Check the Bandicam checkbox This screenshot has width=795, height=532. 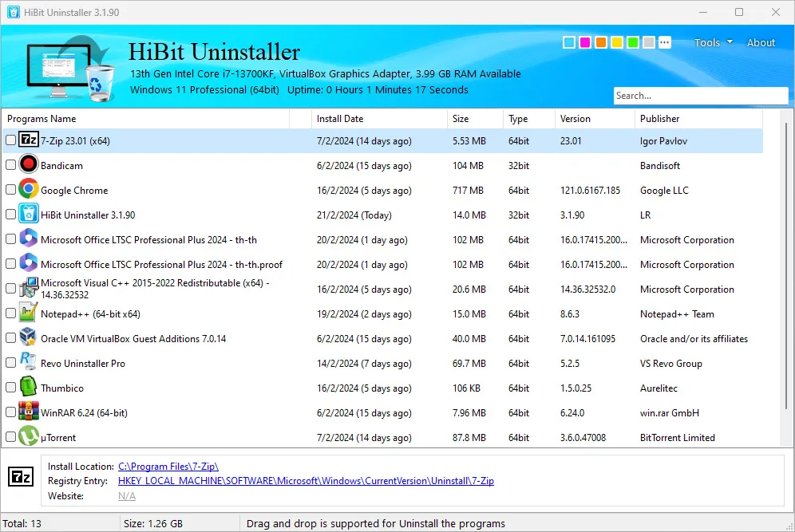point(10,164)
